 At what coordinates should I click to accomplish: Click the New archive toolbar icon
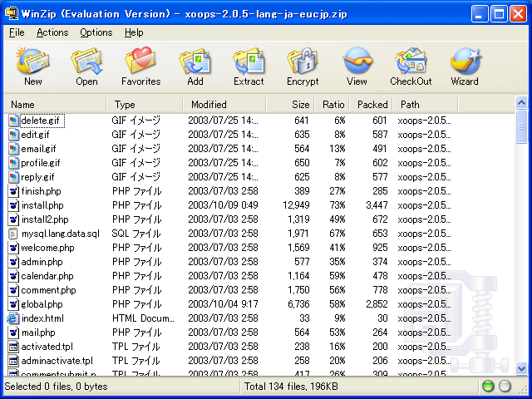pos(33,61)
